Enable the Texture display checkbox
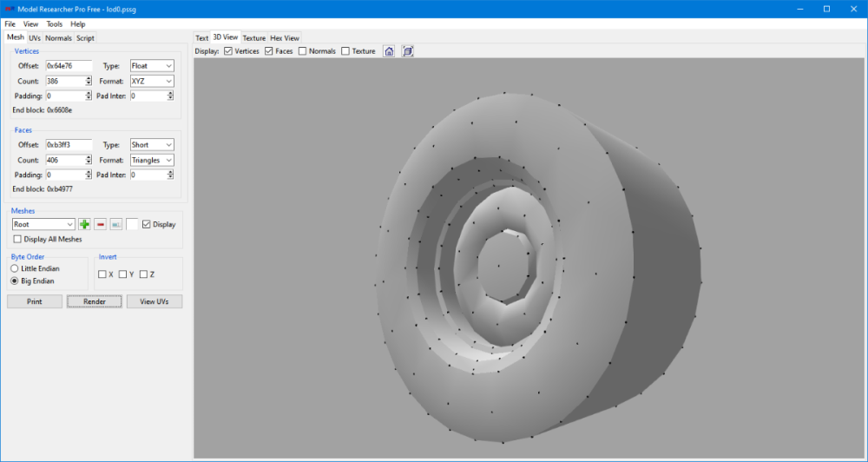868x462 pixels. click(x=345, y=51)
